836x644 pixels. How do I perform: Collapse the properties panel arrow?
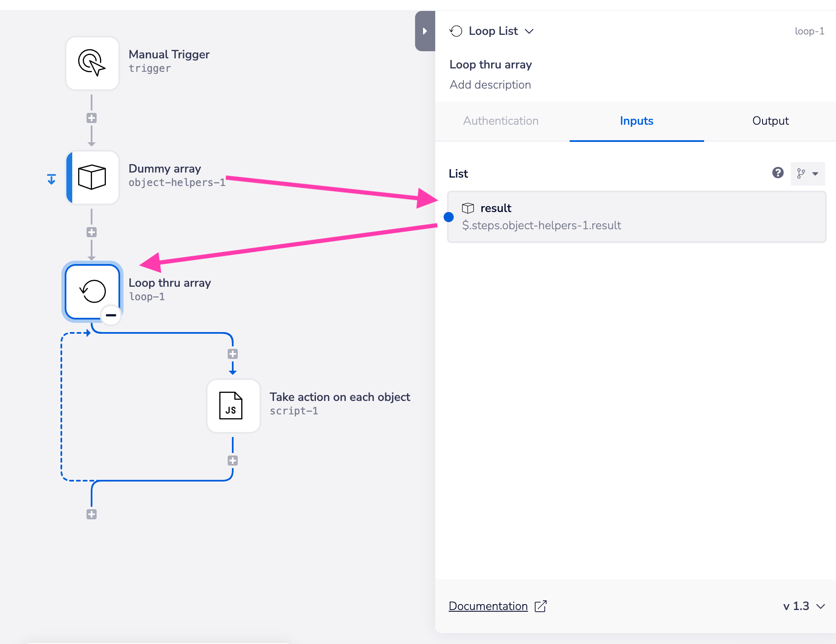tap(425, 31)
